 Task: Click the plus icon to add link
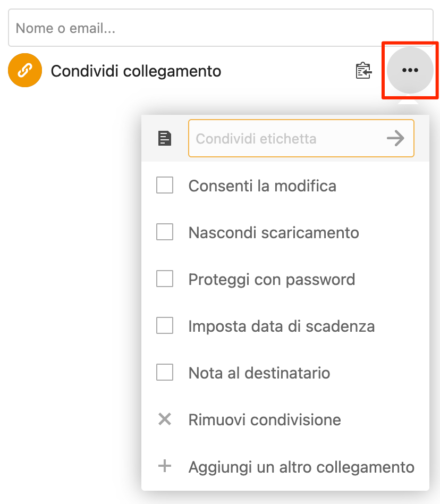click(x=165, y=466)
